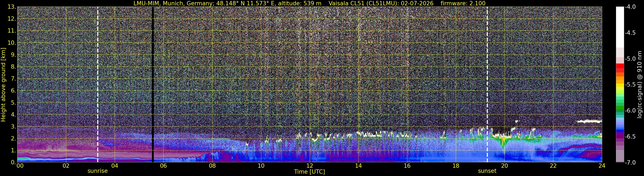Click the sunrise dashed vertical line
This screenshot has height=176, width=644.
click(x=97, y=84)
